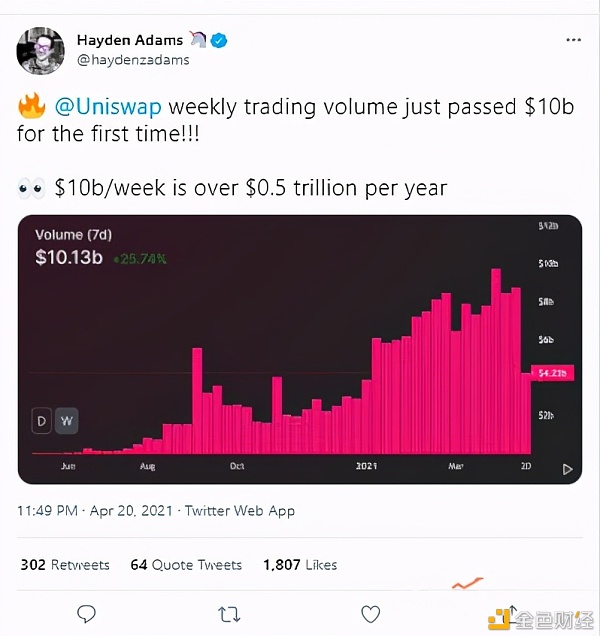Click the retweet arrows icon
The height and width of the screenshot is (636, 600).
(x=228, y=613)
